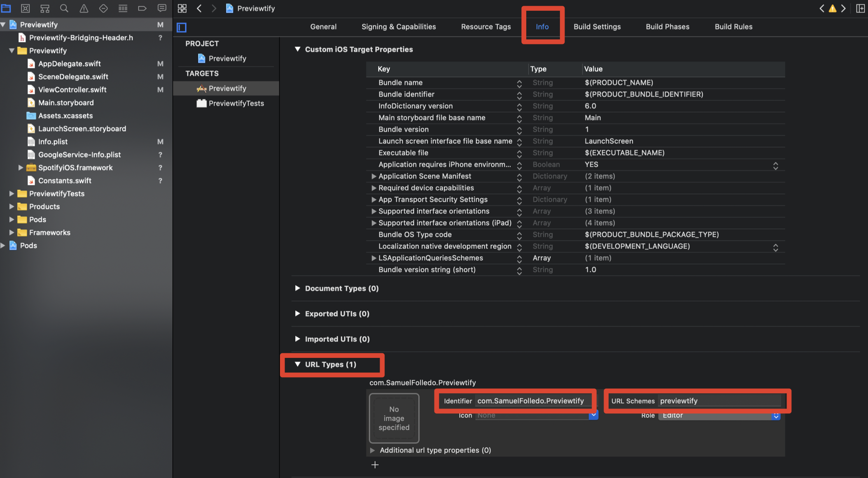
Task: Expand the Document Types section
Action: pyautogui.click(x=297, y=288)
